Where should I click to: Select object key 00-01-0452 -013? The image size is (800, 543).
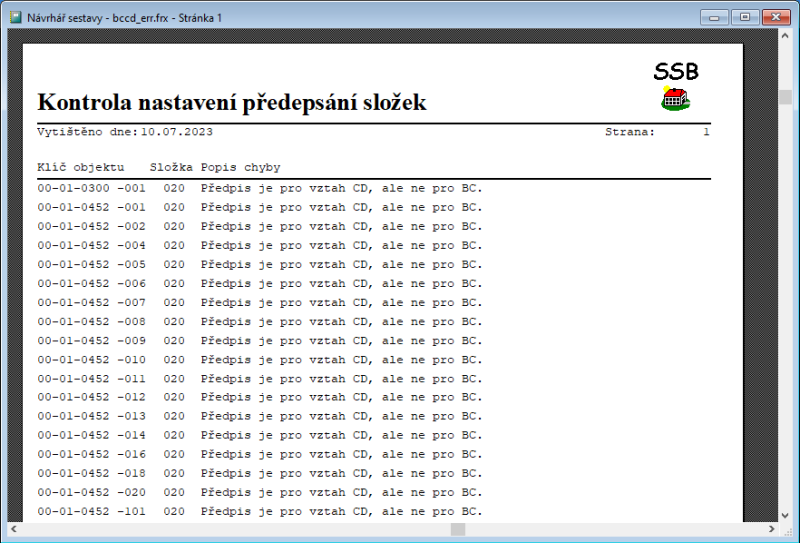(x=91, y=416)
